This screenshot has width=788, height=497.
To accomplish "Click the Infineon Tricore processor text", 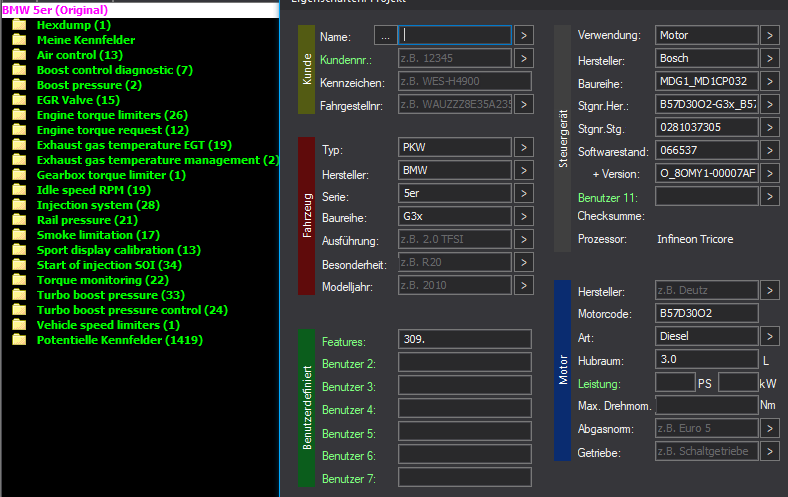I will pyautogui.click(x=695, y=239).
